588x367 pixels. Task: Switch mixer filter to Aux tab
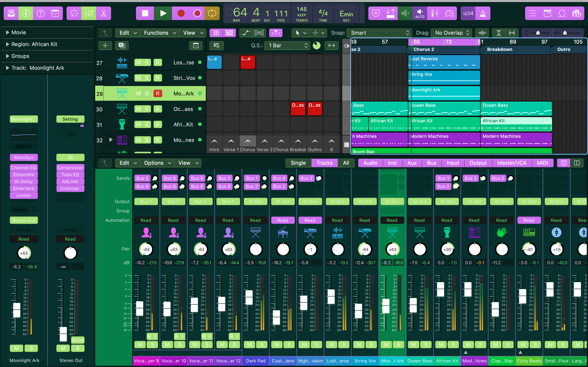coord(412,163)
